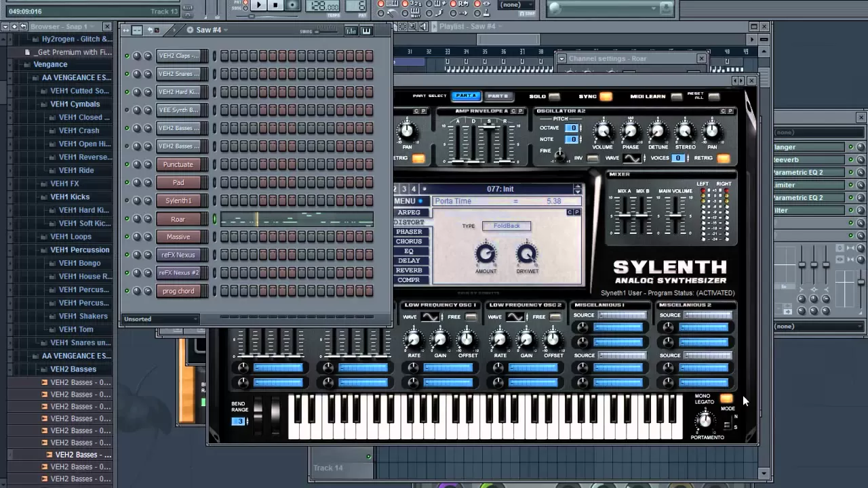Open the step sequencer graph editor icon

(351, 30)
